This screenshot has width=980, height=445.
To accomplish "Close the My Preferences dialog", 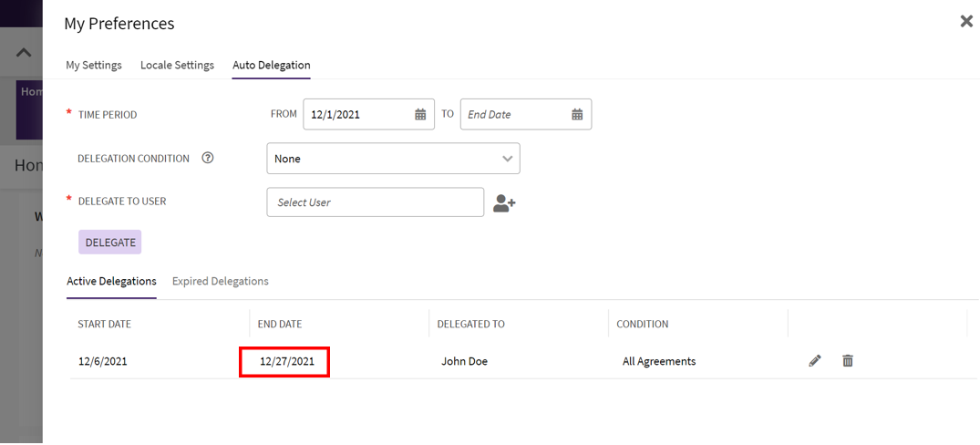I will pos(966,21).
